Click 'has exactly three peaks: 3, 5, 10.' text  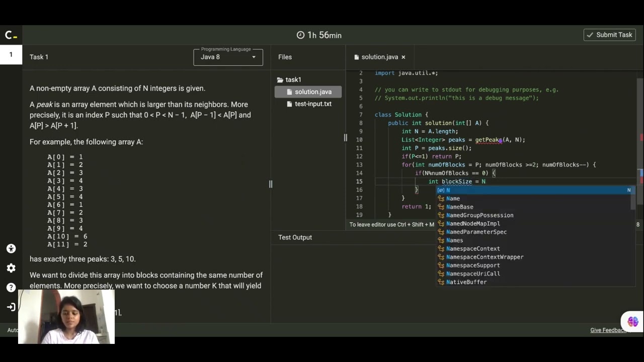click(x=83, y=259)
